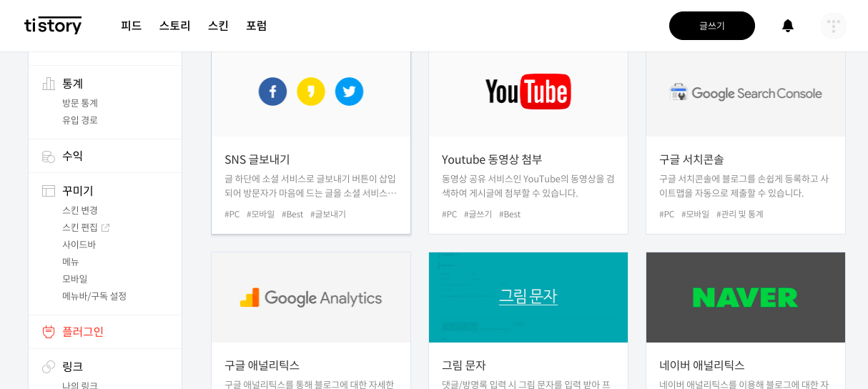Open 모바일 settings in sidebar
The width and height of the screenshot is (868, 389).
point(75,279)
